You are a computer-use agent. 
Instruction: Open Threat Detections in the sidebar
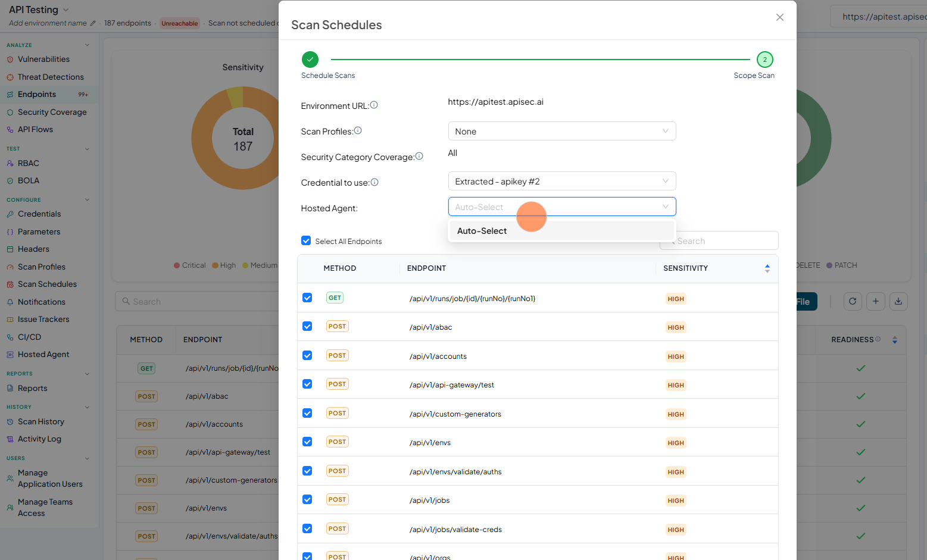(x=51, y=77)
